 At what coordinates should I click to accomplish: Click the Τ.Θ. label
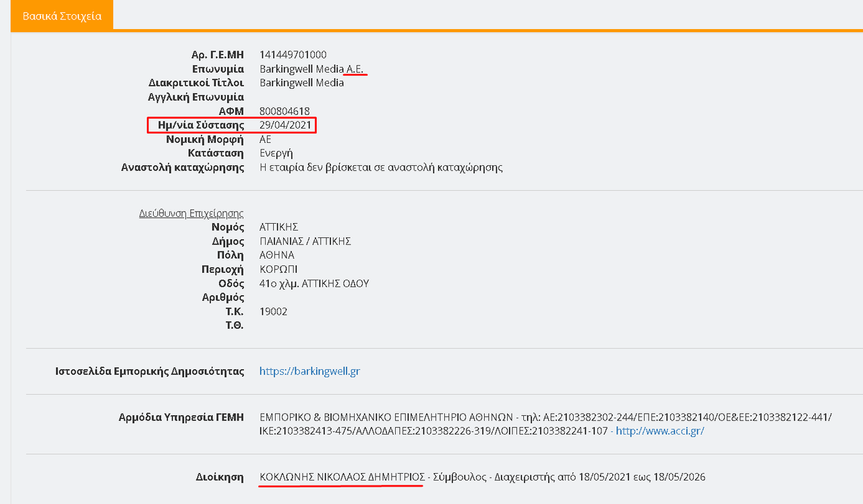click(x=235, y=325)
